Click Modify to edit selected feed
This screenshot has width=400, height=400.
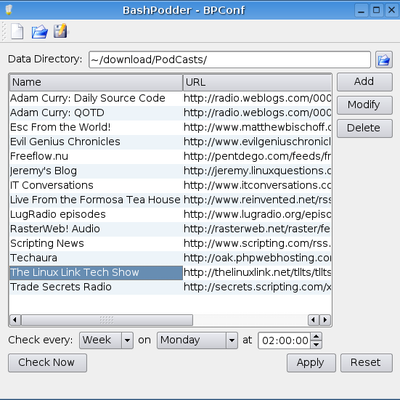tap(365, 105)
